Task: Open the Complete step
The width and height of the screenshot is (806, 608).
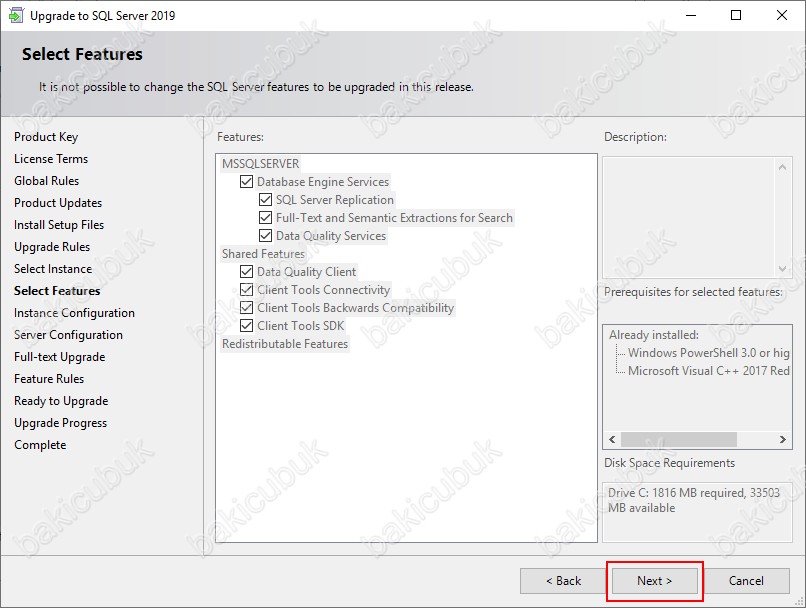Action: point(40,445)
